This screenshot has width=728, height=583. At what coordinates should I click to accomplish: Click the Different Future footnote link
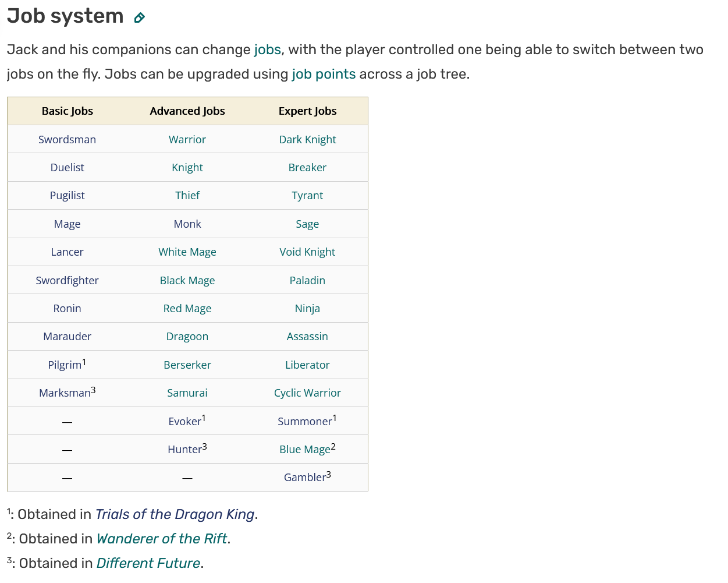pos(148,563)
